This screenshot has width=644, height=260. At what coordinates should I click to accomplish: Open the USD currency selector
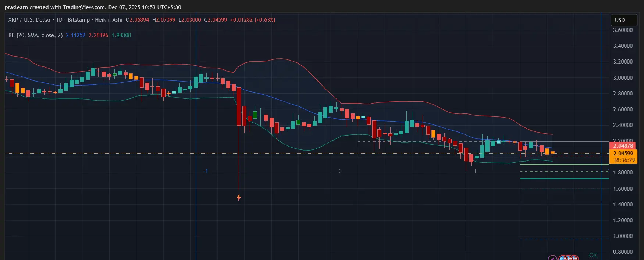click(624, 20)
